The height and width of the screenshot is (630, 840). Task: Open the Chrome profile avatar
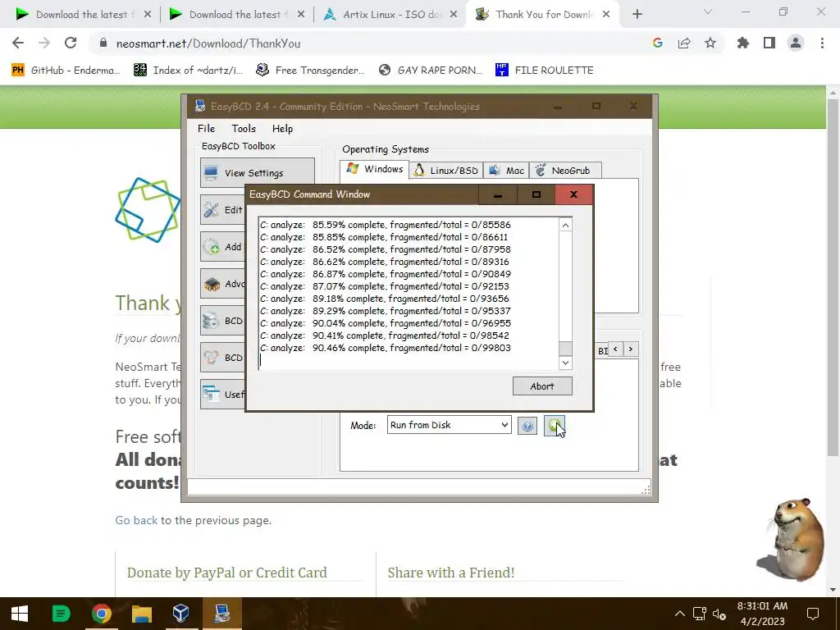click(796, 43)
